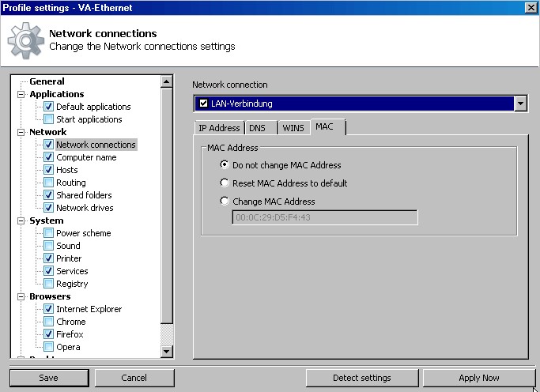The width and height of the screenshot is (540, 392).
Task: Toggle the Network connections checkbox
Action: point(48,145)
